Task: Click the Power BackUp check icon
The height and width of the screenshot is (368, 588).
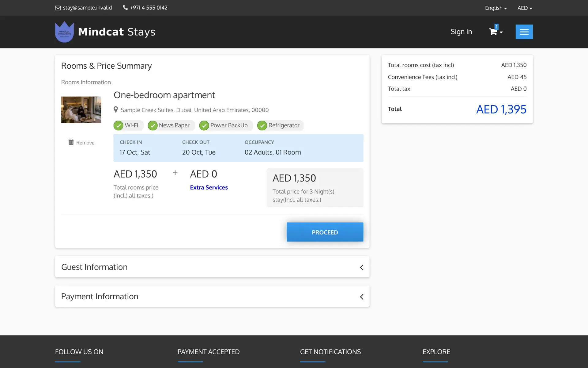Action: (x=204, y=125)
